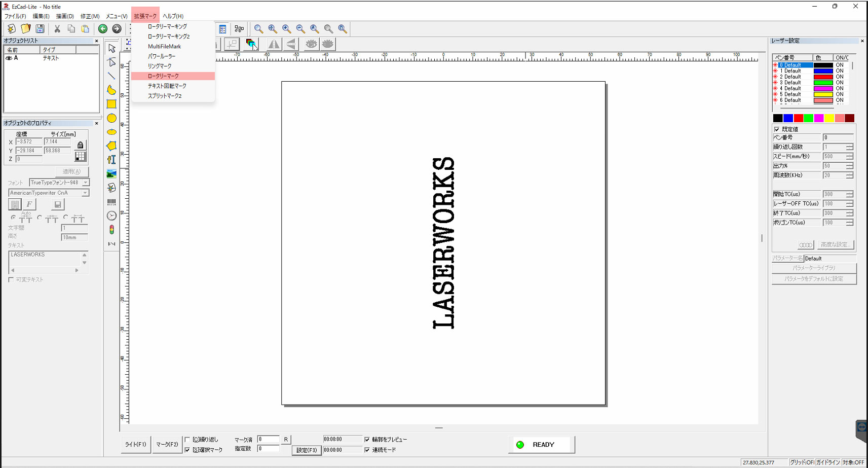The height and width of the screenshot is (468, 868).
Task: Open the 編集(E) menu
Action: tap(41, 16)
